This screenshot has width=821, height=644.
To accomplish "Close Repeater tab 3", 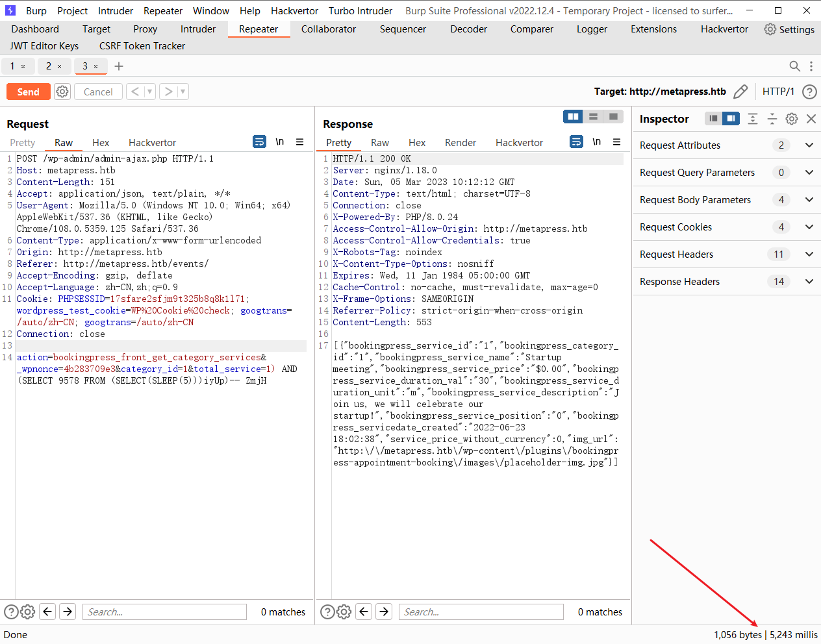I will coord(96,66).
